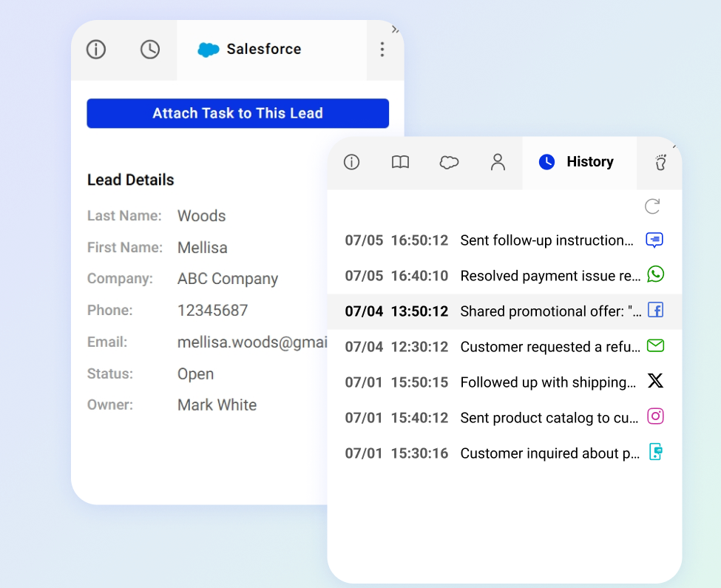This screenshot has width=721, height=588.
Task: Refresh the history list
Action: [652, 206]
